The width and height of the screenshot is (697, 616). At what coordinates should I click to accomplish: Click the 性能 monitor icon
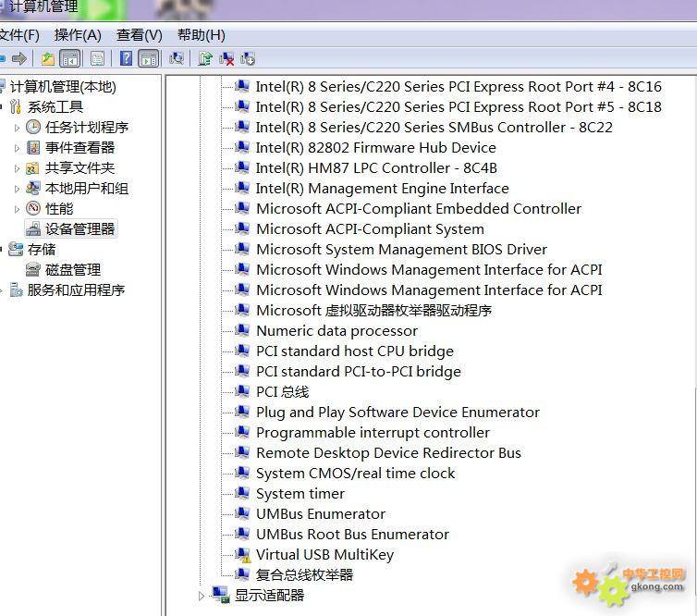coord(33,209)
